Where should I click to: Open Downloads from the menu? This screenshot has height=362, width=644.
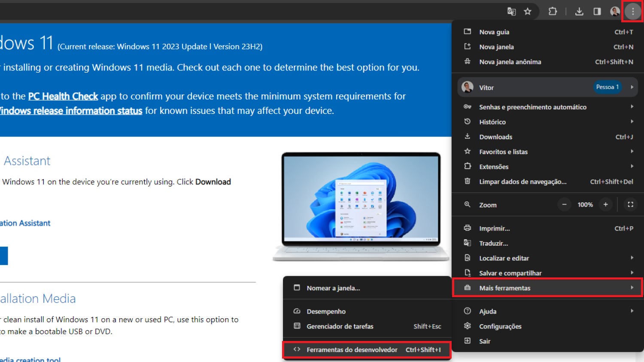pyautogui.click(x=548, y=137)
